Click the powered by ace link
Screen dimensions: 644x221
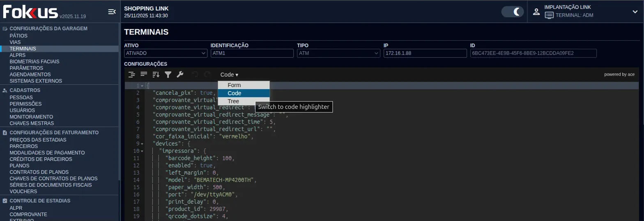(x=619, y=74)
